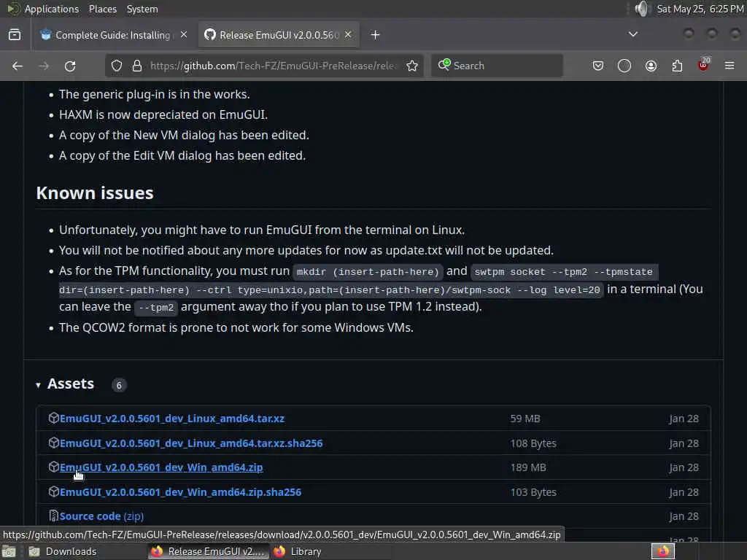
Task: Click the date and time clock
Action: (700, 9)
